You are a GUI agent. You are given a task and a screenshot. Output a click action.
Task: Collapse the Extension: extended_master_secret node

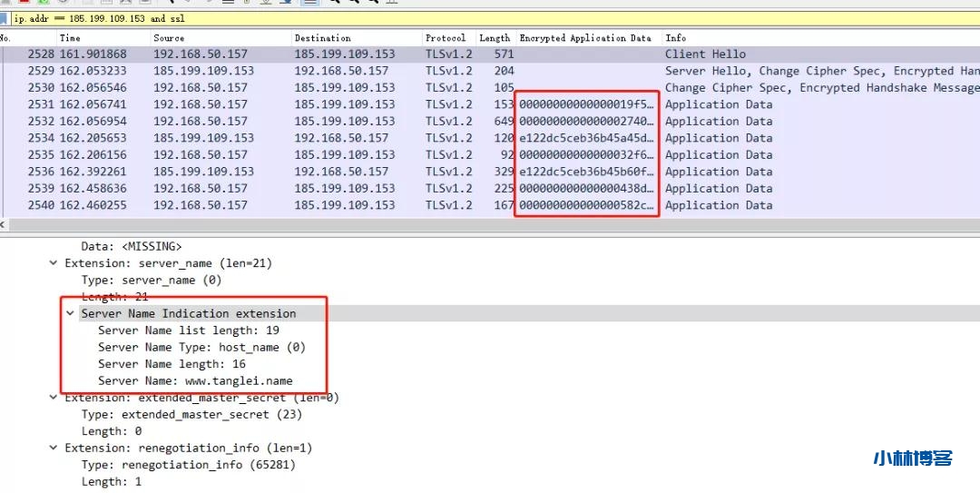[x=54, y=398]
